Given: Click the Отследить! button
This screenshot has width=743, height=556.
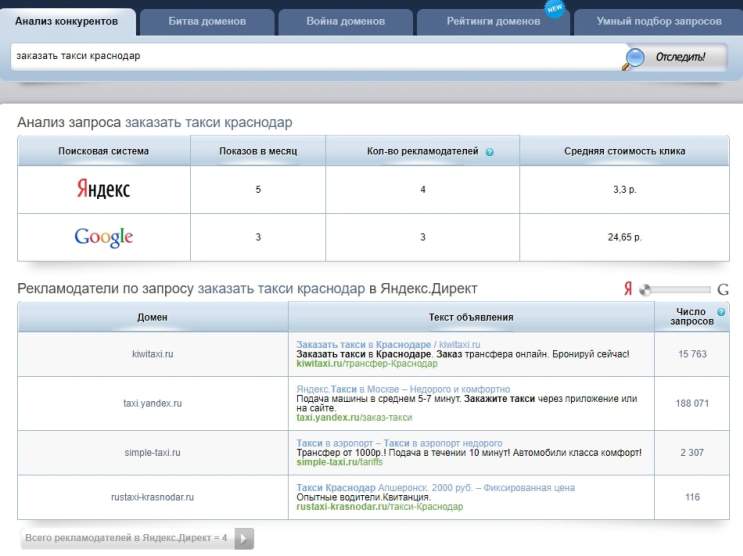Looking at the screenshot, I should click(x=680, y=57).
